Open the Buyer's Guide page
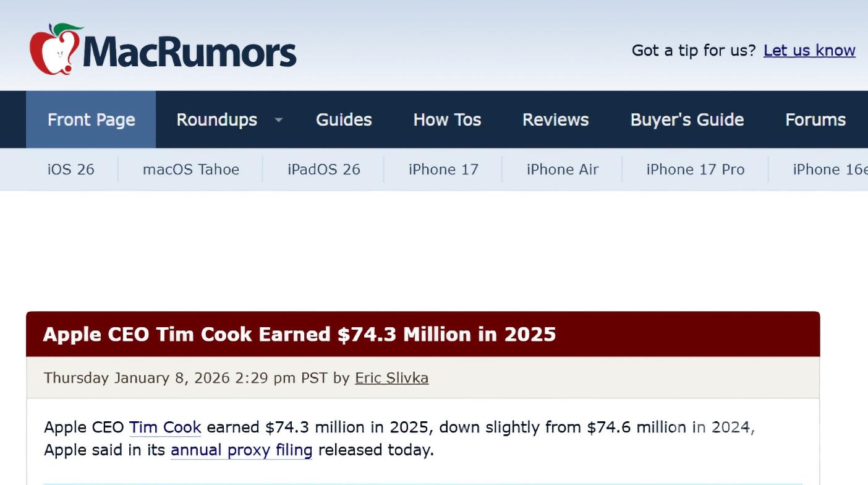Viewport: 868px width, 485px height. pos(687,120)
